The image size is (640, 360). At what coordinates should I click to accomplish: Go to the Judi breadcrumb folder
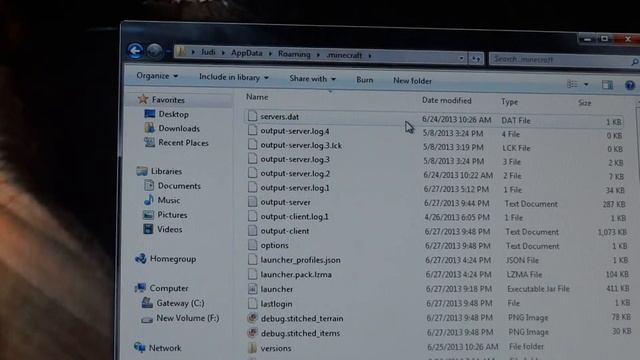208,52
